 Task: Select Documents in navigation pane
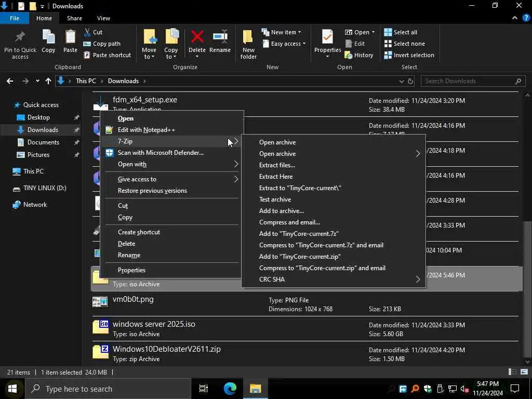(x=43, y=142)
